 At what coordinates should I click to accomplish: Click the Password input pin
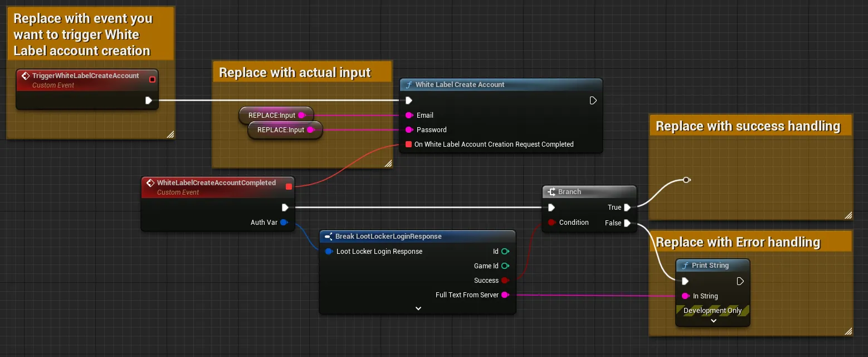coord(409,130)
